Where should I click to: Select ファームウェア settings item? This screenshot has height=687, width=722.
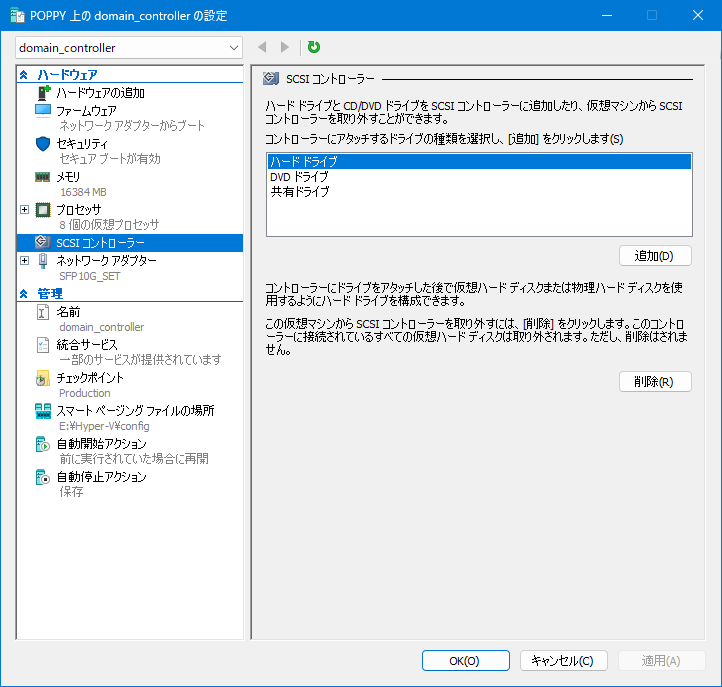coord(86,111)
